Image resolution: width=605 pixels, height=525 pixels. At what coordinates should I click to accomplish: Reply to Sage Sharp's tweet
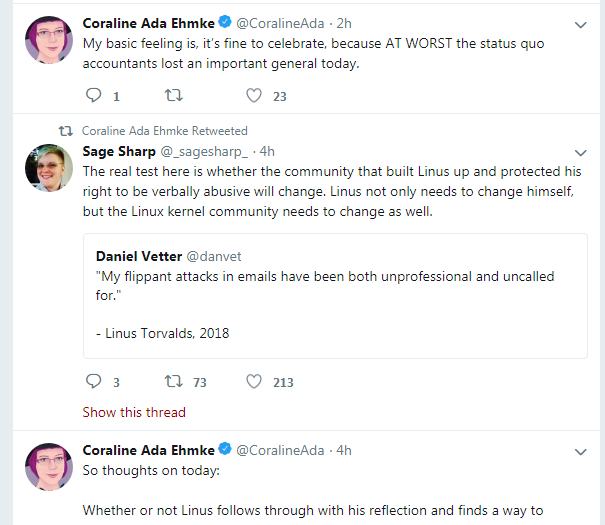(93, 381)
